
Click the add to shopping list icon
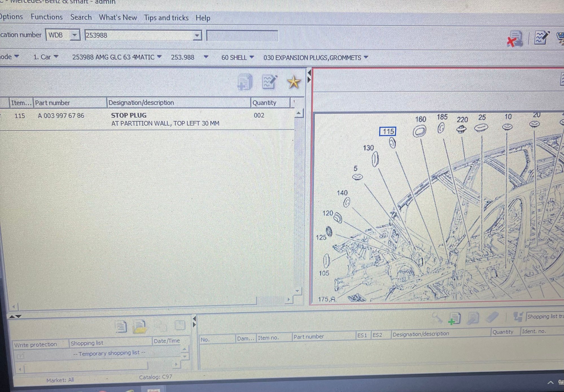[x=245, y=82]
